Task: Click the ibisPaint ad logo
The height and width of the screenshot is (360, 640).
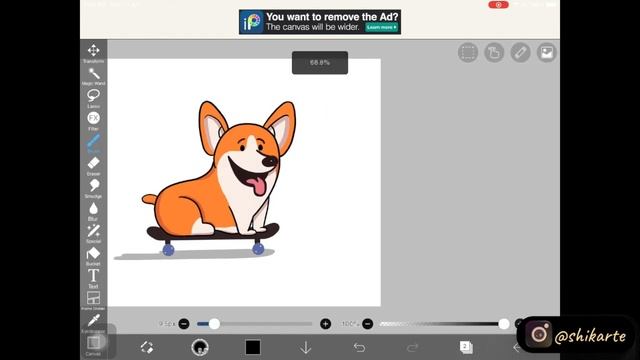Action: (252, 22)
